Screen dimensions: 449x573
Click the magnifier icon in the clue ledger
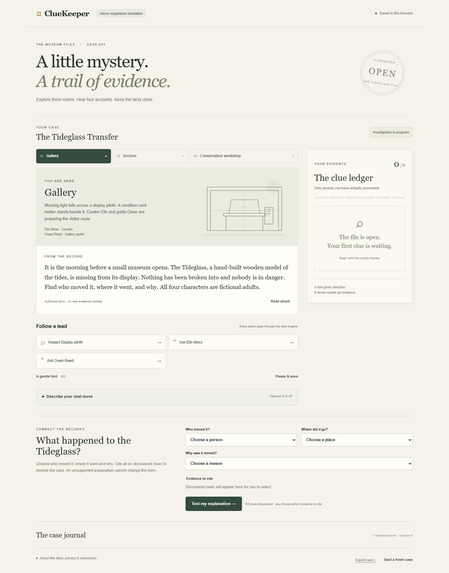pos(359,224)
